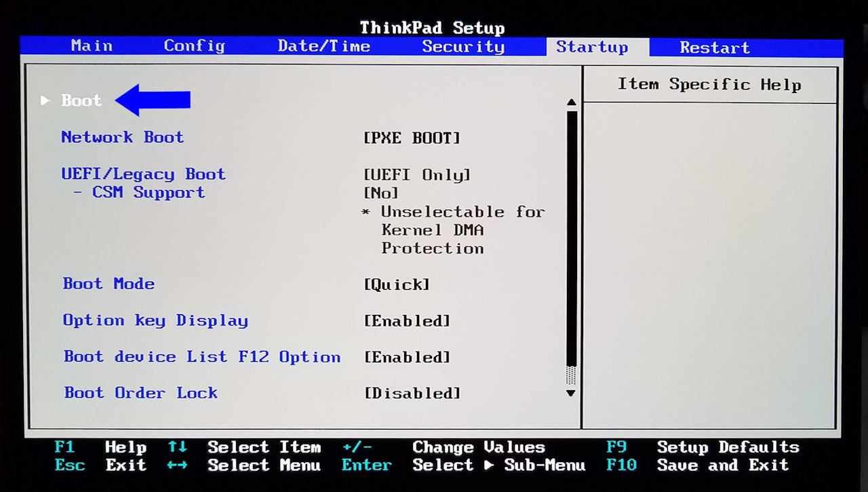Open the Restart tab

[x=715, y=48]
